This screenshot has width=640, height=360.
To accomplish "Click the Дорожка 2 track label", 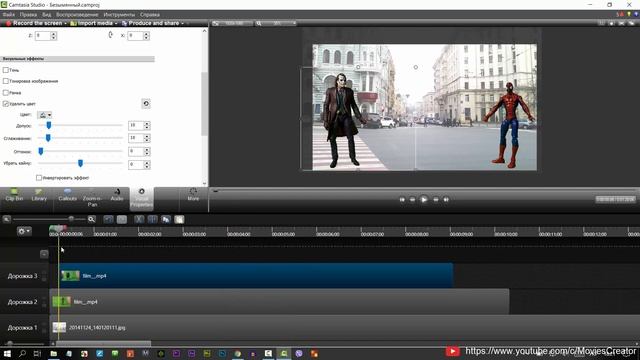I will 22,302.
